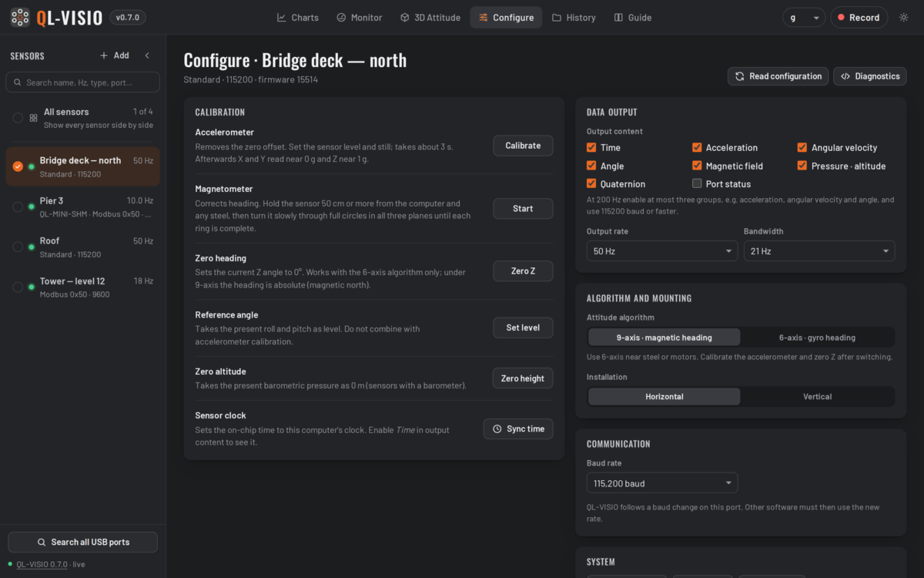This screenshot has height=578, width=924.
Task: Set installation to Vertical
Action: (x=817, y=396)
